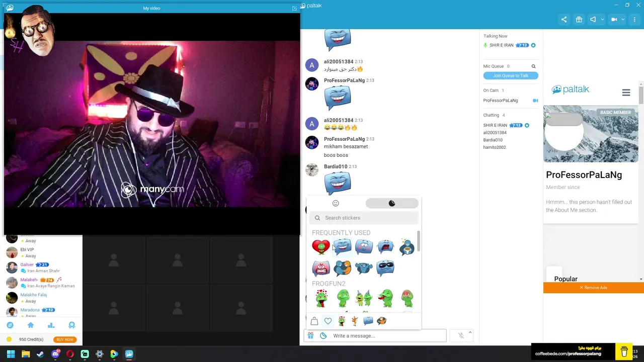The height and width of the screenshot is (362, 644).
Task: Expand the speaker options arrow
Action: (x=602, y=20)
